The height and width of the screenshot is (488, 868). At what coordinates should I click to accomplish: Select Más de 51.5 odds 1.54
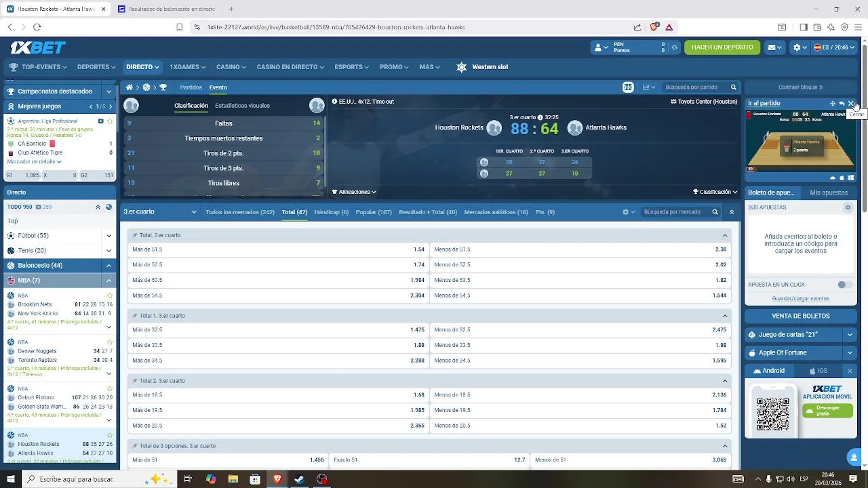point(279,249)
